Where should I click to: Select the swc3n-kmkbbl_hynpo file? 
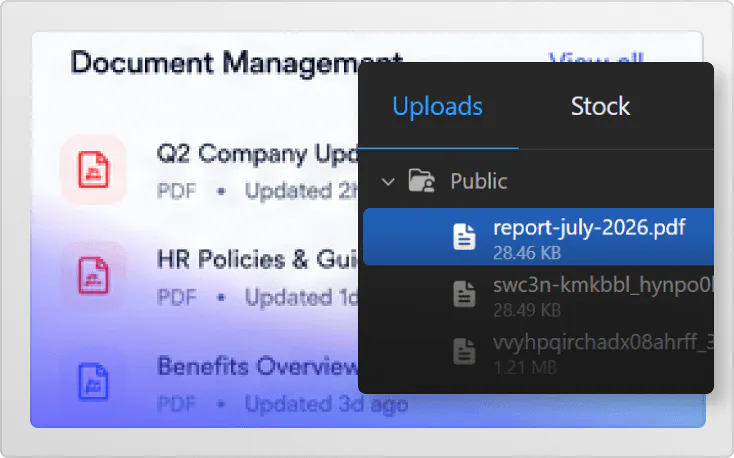[538, 295]
